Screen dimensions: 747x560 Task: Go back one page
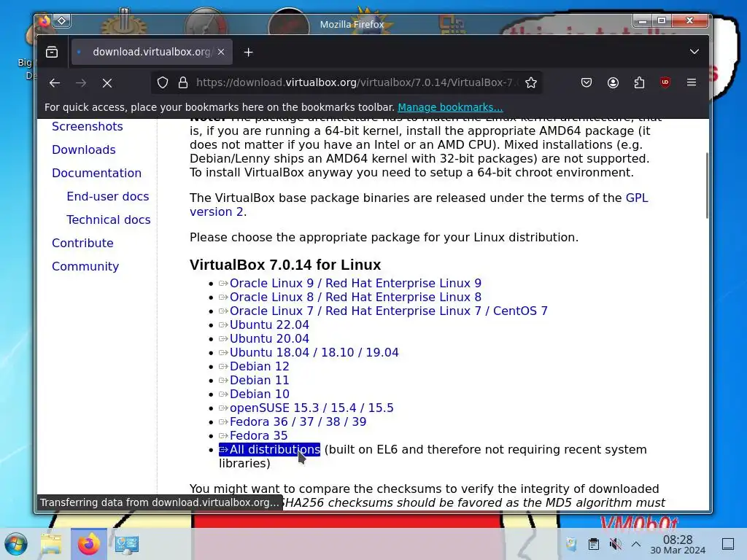click(55, 83)
